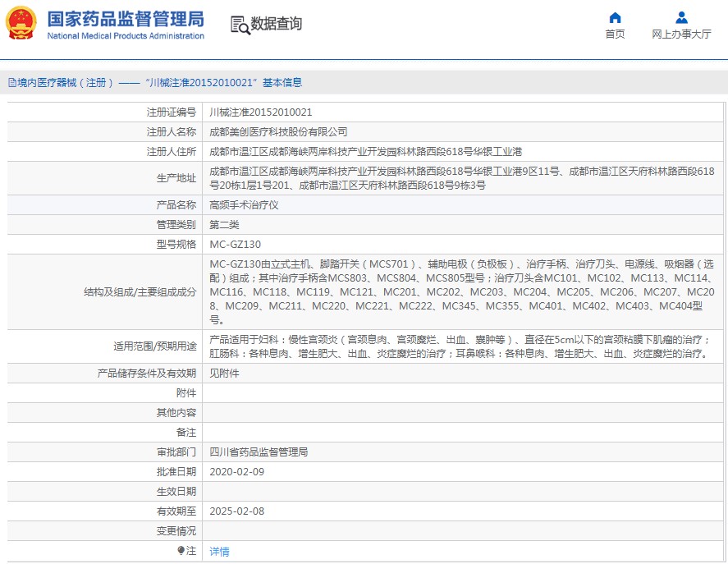Click the 网上办事大厅 text link

(x=681, y=34)
